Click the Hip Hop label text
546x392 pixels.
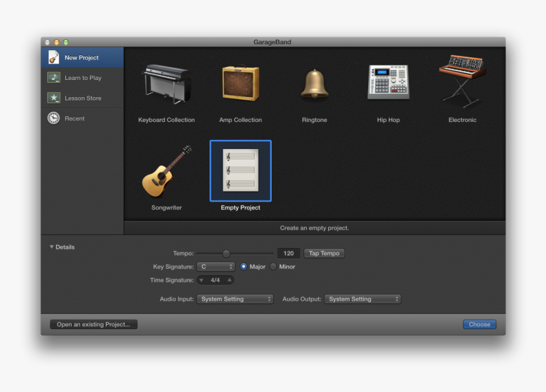(389, 120)
